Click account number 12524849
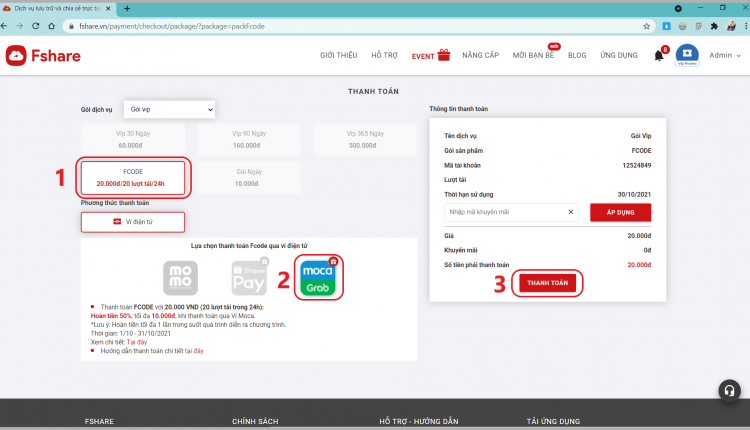Viewport: 750px width, 430px height. point(637,165)
